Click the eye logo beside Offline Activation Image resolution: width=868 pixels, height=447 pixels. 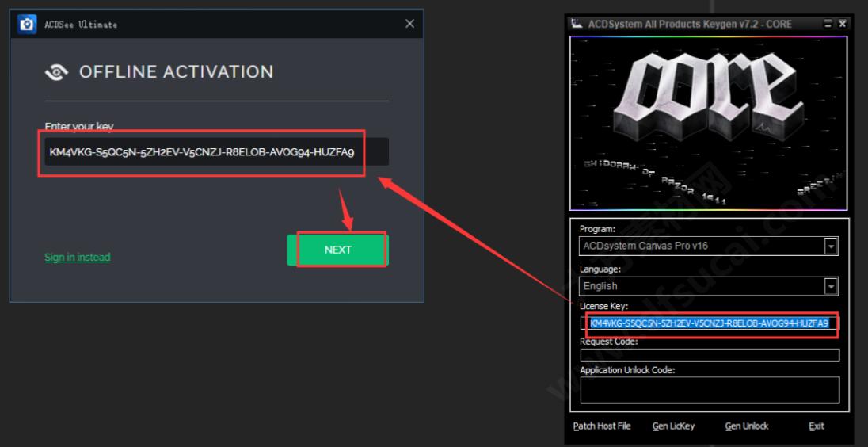pos(56,72)
